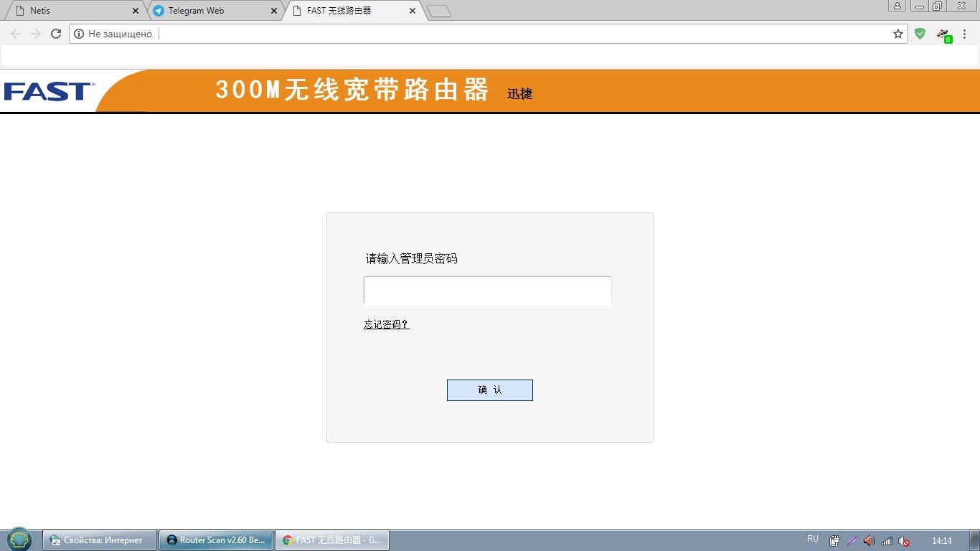
Task: Open the green shield extension icon
Action: click(920, 34)
